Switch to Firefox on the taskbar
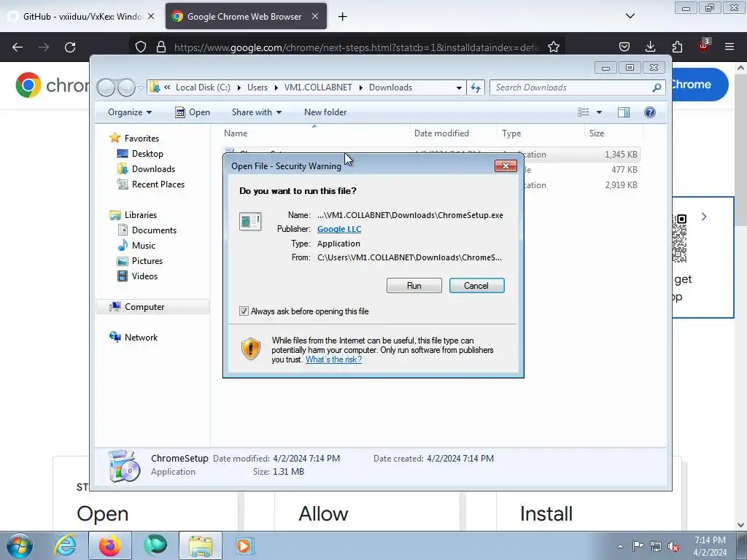Image resolution: width=747 pixels, height=560 pixels. click(110, 545)
